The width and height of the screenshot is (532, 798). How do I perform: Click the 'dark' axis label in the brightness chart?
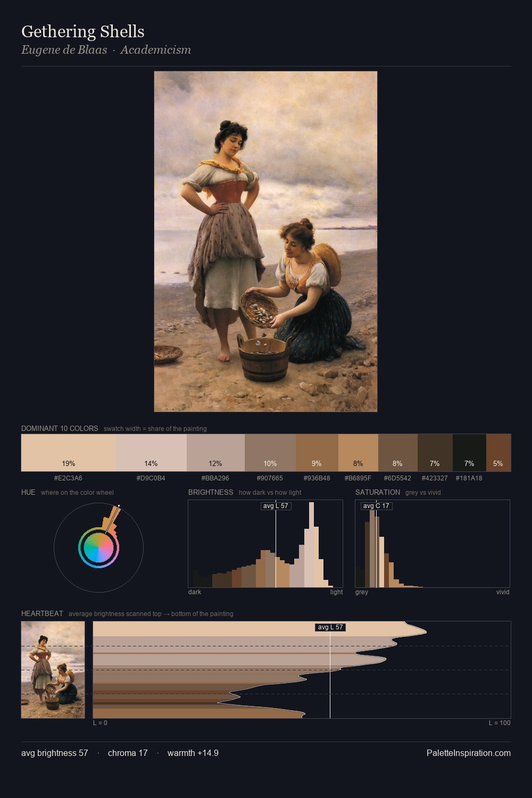[x=195, y=592]
